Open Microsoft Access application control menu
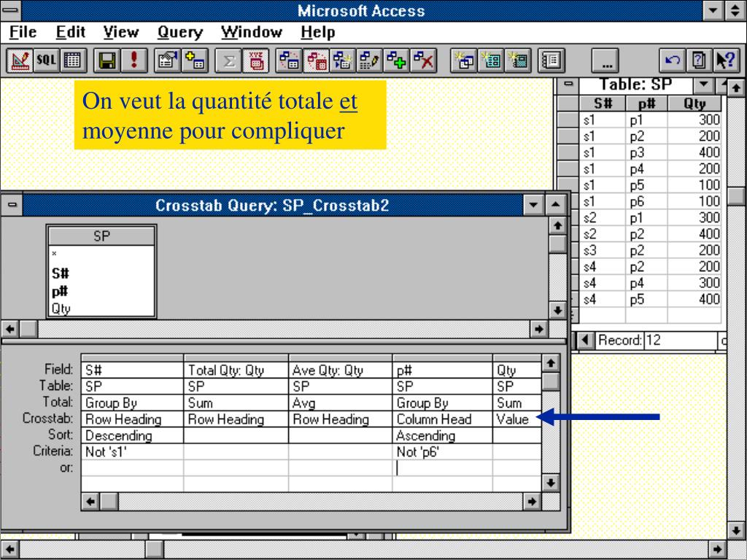The width and height of the screenshot is (747, 560). click(x=10, y=10)
